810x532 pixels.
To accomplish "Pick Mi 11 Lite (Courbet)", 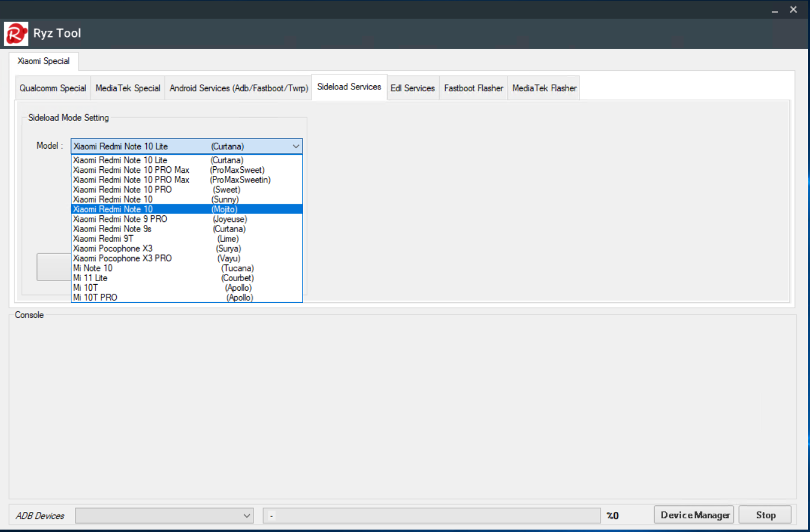I will tap(187, 278).
